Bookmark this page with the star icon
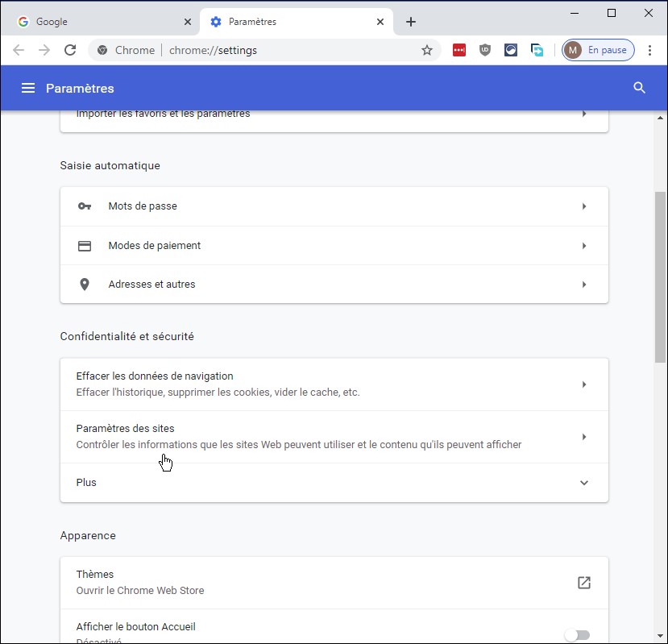Screen dimensions: 668x644 click(427, 50)
